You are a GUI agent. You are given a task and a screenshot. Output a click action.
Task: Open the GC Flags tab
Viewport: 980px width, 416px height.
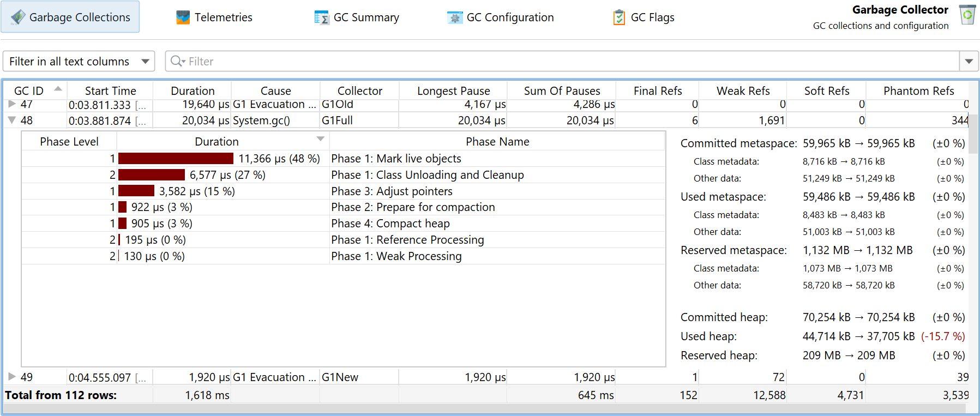click(x=644, y=17)
